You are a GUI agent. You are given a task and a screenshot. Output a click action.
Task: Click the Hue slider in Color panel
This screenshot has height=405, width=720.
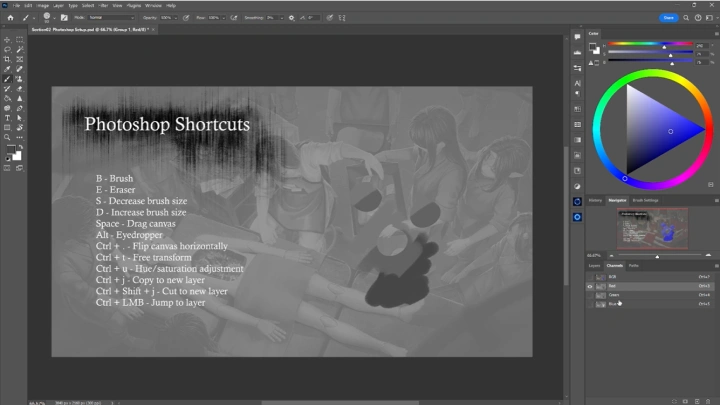coord(650,44)
